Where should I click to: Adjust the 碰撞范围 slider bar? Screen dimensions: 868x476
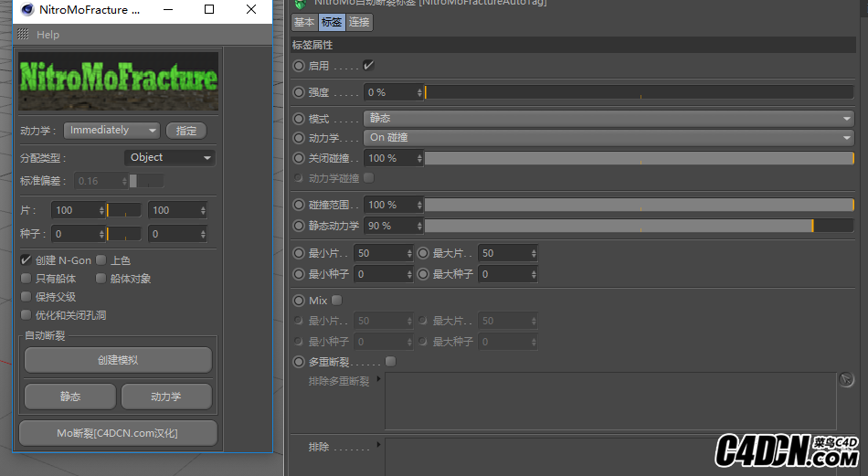640,205
